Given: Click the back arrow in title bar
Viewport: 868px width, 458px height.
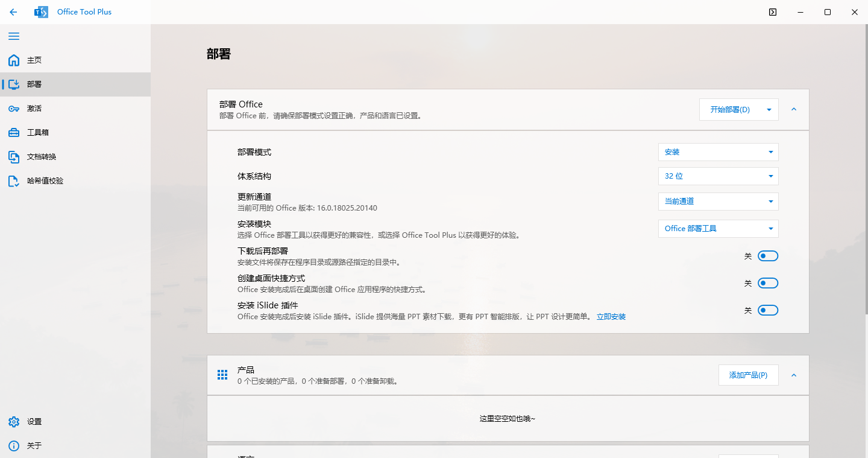Looking at the screenshot, I should click(13, 11).
